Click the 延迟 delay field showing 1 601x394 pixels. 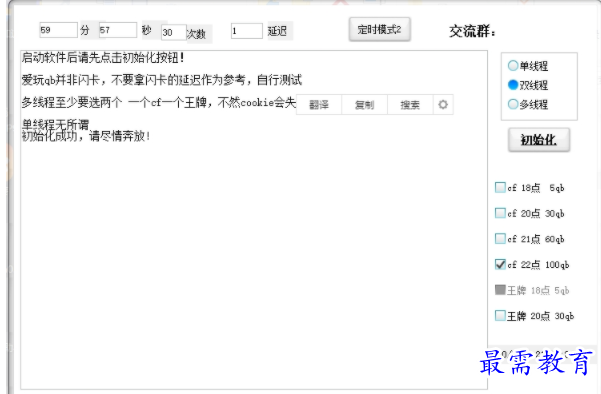pyautogui.click(x=246, y=31)
